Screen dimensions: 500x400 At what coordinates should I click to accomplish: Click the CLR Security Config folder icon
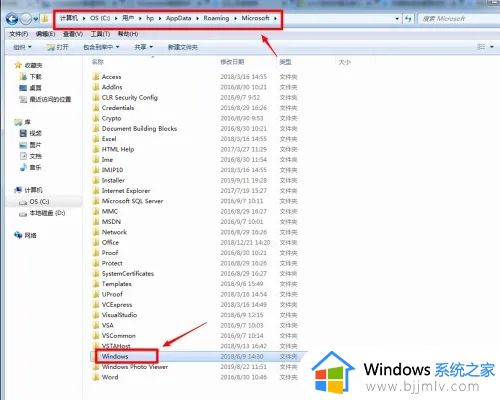[x=96, y=97]
